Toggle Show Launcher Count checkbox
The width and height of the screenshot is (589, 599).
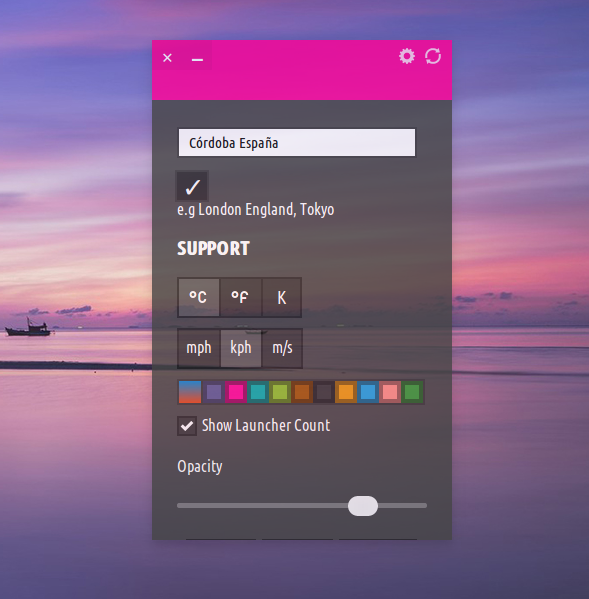coord(187,426)
